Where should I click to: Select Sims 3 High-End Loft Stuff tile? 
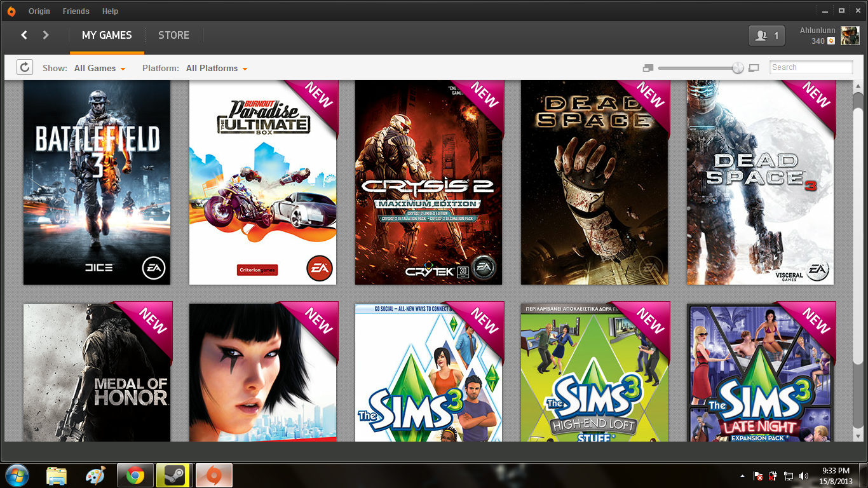pos(595,372)
